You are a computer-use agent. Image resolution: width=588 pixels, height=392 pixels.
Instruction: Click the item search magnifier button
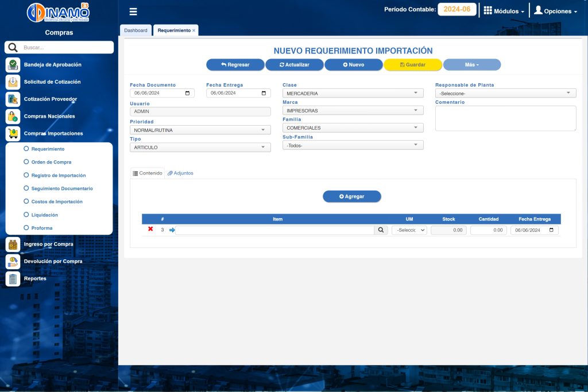point(381,230)
